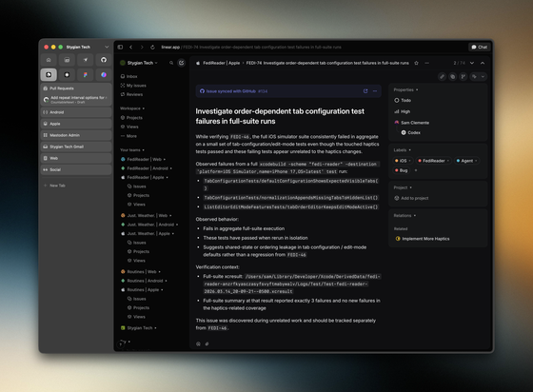Toggle the browser sidebar panel icon
Viewport: 533px width, 392px height.
tap(120, 47)
